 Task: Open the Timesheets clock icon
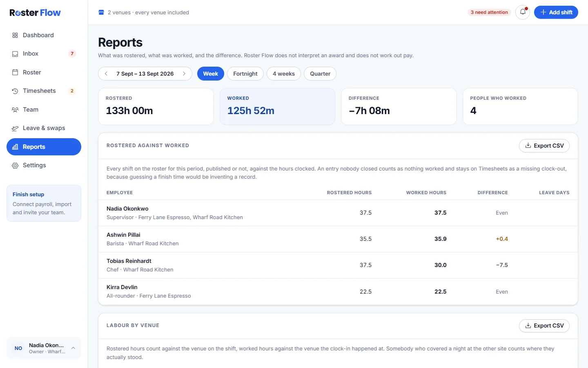click(15, 91)
